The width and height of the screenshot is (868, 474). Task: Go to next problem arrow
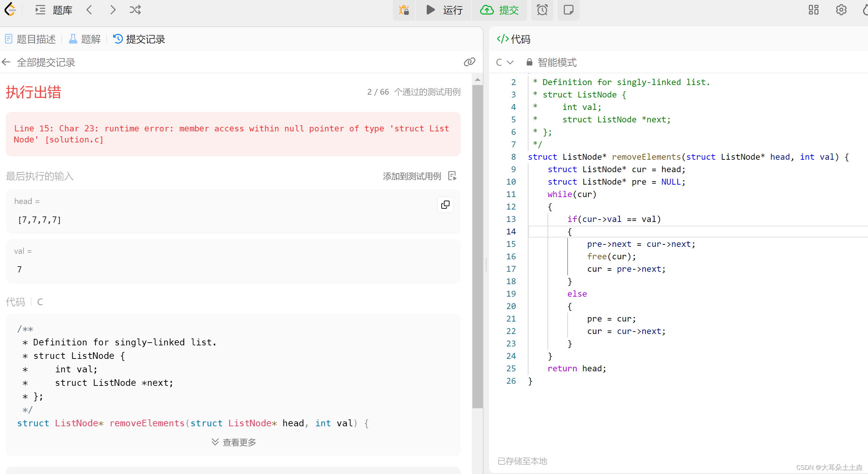coord(112,10)
